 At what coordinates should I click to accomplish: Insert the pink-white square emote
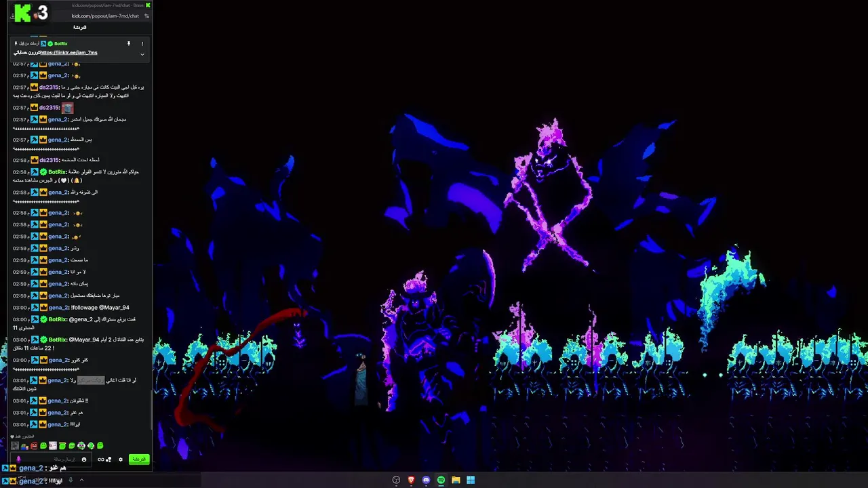[x=53, y=446]
